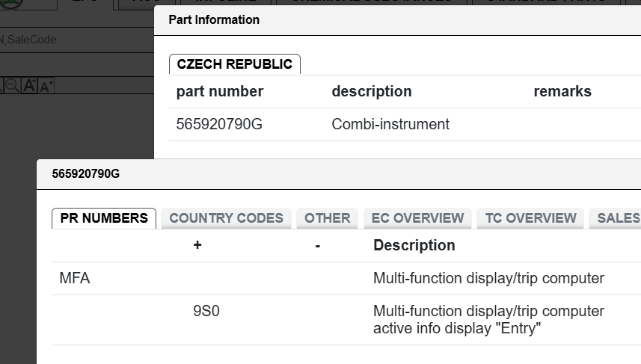Decrease font size with small A icon
The height and width of the screenshot is (364, 641).
coord(46,86)
